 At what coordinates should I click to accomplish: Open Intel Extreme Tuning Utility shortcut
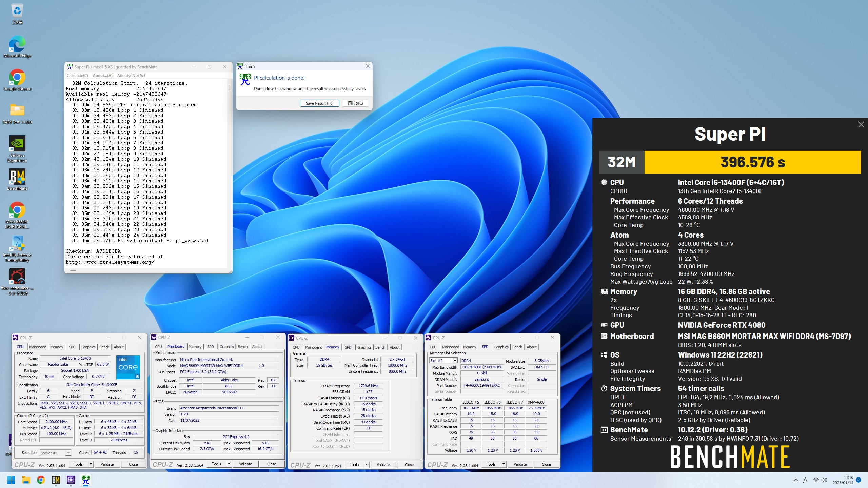pos(17,248)
